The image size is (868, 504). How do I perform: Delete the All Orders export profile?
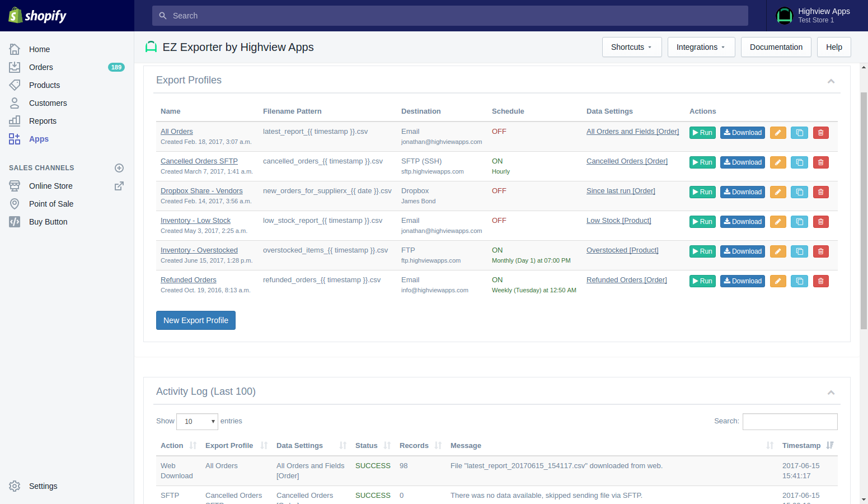tap(821, 133)
